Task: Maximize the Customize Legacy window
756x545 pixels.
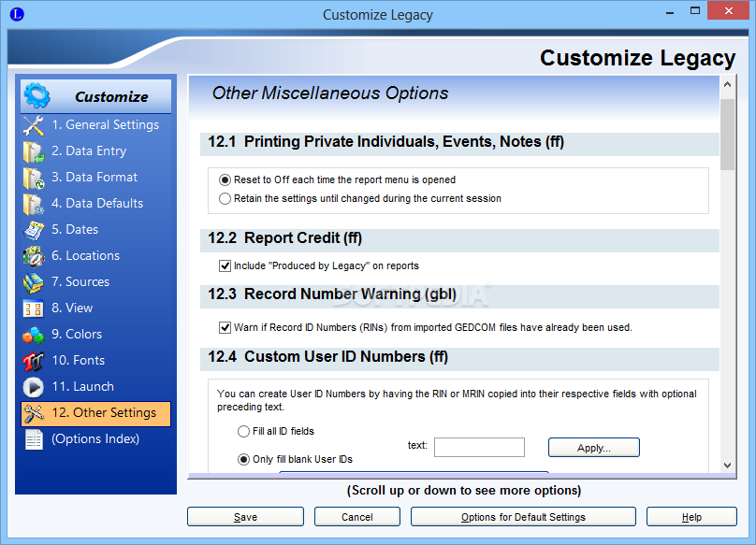Action: [x=695, y=11]
